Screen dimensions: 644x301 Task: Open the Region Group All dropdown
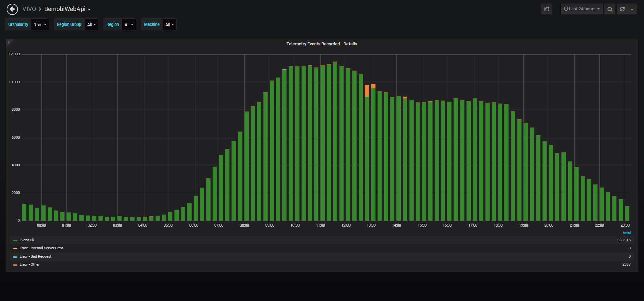(91, 24)
